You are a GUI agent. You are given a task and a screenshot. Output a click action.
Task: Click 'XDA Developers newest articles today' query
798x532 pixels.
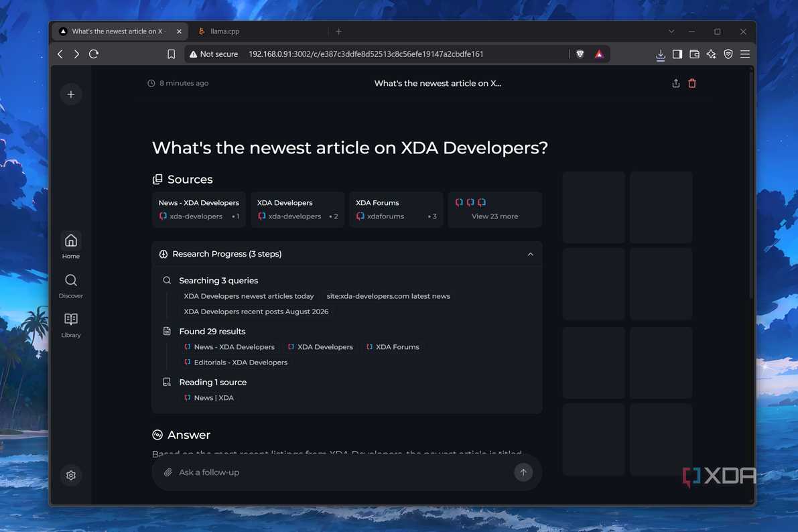[x=249, y=296]
